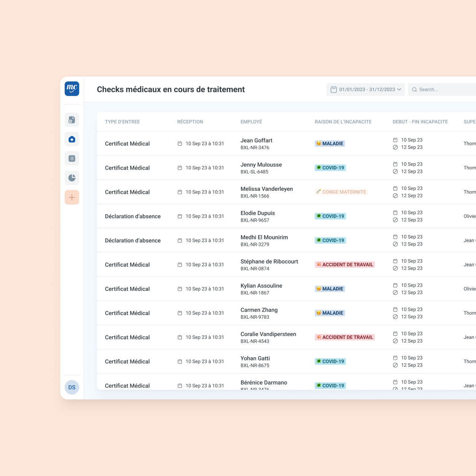Screen dimensions: 476x476
Task: Click COVID-19 tag in Elodie Dupuis row
Action: [330, 216]
